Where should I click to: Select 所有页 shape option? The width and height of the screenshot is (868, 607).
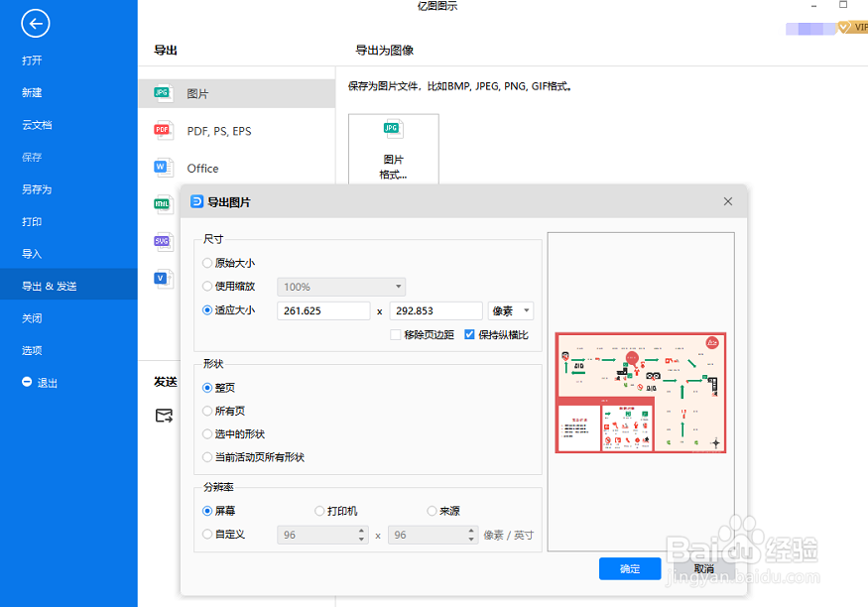pos(207,411)
